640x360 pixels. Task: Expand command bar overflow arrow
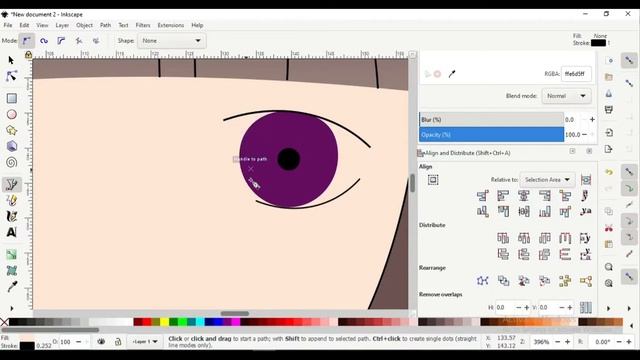[x=609, y=308]
